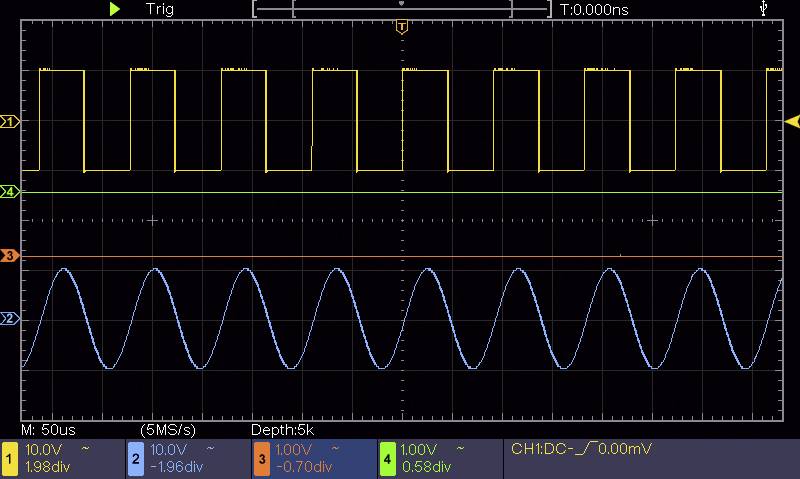The width and height of the screenshot is (800, 479).
Task: Click the Depth:5k memory depth label
Action: coord(282,429)
